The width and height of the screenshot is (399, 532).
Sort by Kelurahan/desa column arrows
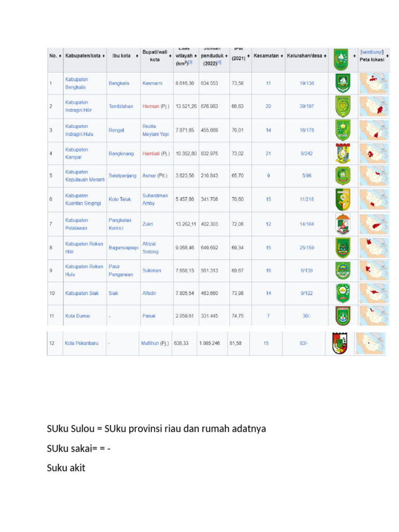(326, 56)
